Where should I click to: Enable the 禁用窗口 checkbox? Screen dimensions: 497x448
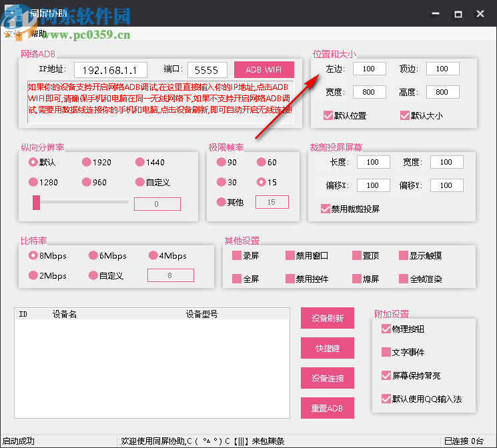coord(290,255)
